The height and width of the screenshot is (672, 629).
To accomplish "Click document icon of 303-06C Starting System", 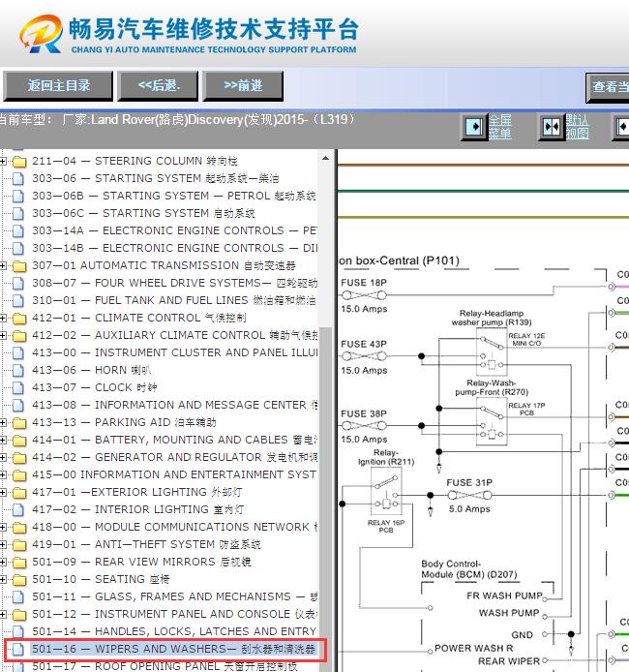I will tap(18, 213).
